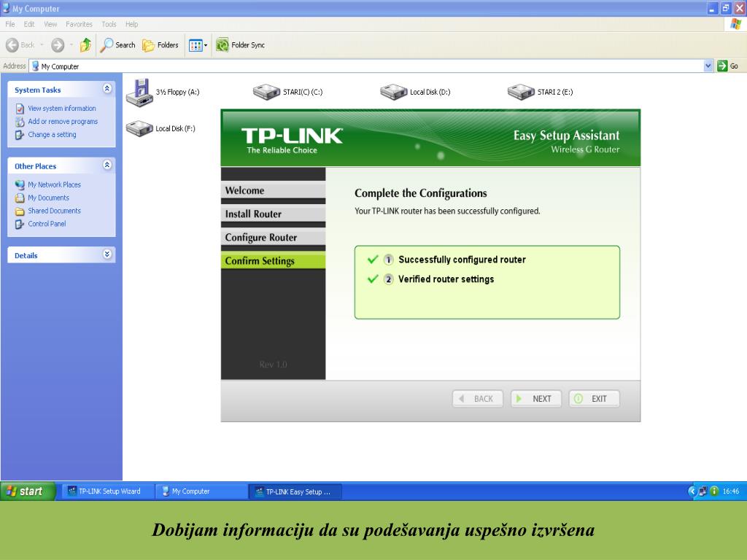
Task: Click the network connection tray icon
Action: (x=703, y=491)
